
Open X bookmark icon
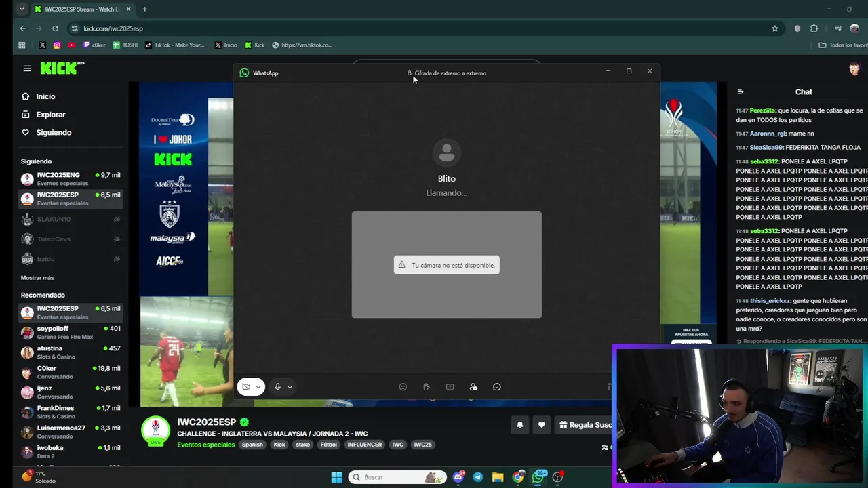click(43, 45)
